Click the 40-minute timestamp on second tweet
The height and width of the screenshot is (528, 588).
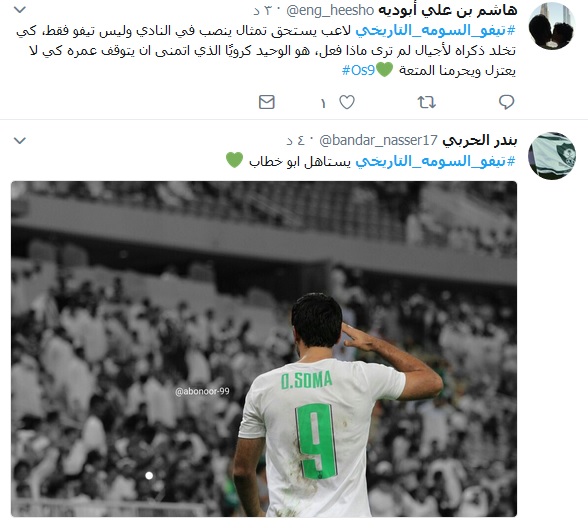[x=296, y=141]
